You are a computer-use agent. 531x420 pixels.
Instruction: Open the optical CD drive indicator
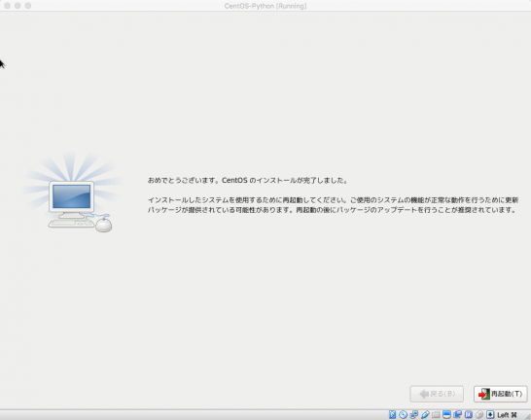coord(403,414)
